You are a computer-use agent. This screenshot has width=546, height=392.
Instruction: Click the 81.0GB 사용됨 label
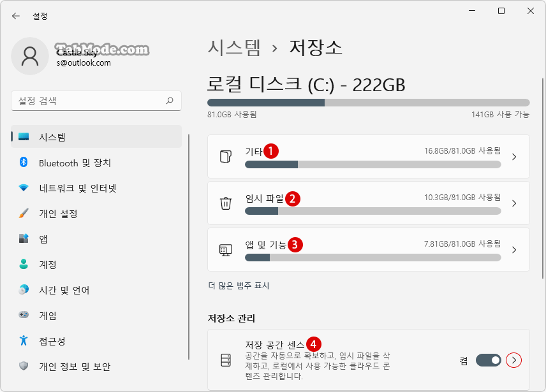point(232,115)
